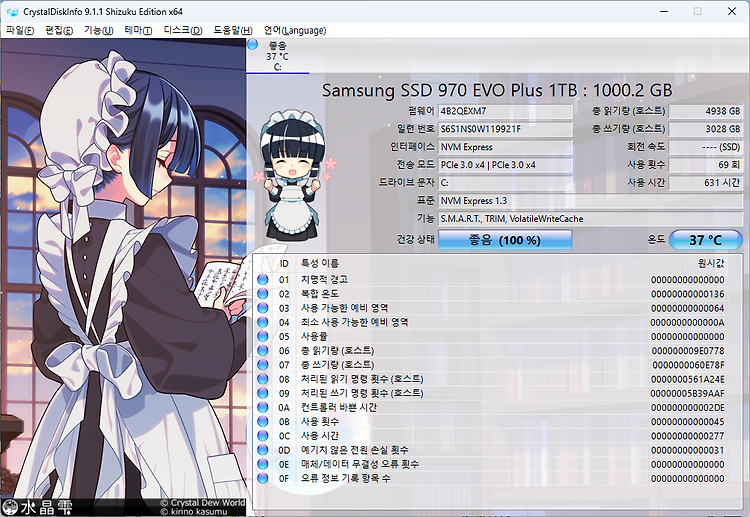The width and height of the screenshot is (750, 517).
Task: Click the 특성 이름 column header
Action: click(x=320, y=264)
